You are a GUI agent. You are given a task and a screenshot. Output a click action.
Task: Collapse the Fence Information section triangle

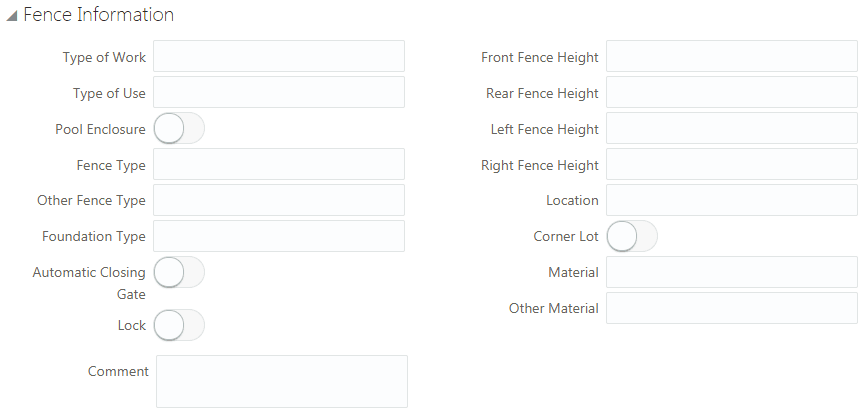12,16
